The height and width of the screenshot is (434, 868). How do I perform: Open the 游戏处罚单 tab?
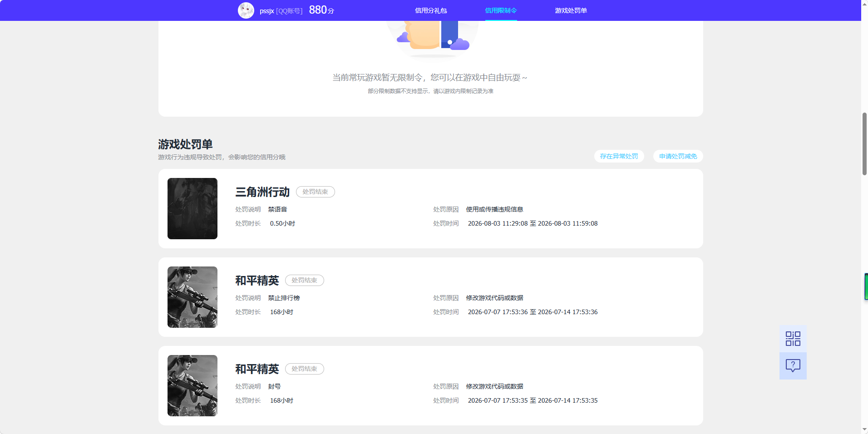[x=571, y=10]
